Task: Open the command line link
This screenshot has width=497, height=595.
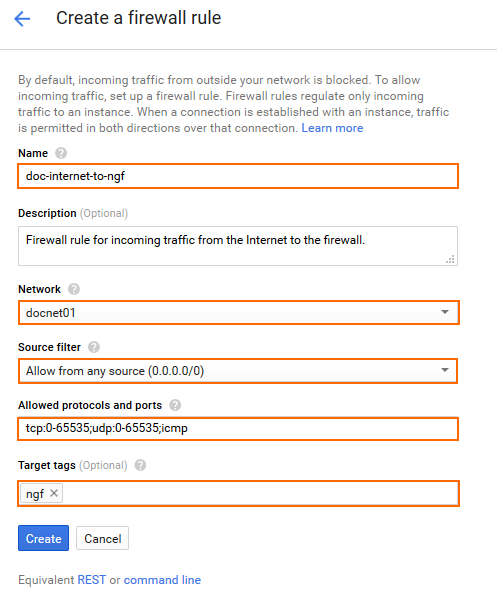Action: click(162, 580)
